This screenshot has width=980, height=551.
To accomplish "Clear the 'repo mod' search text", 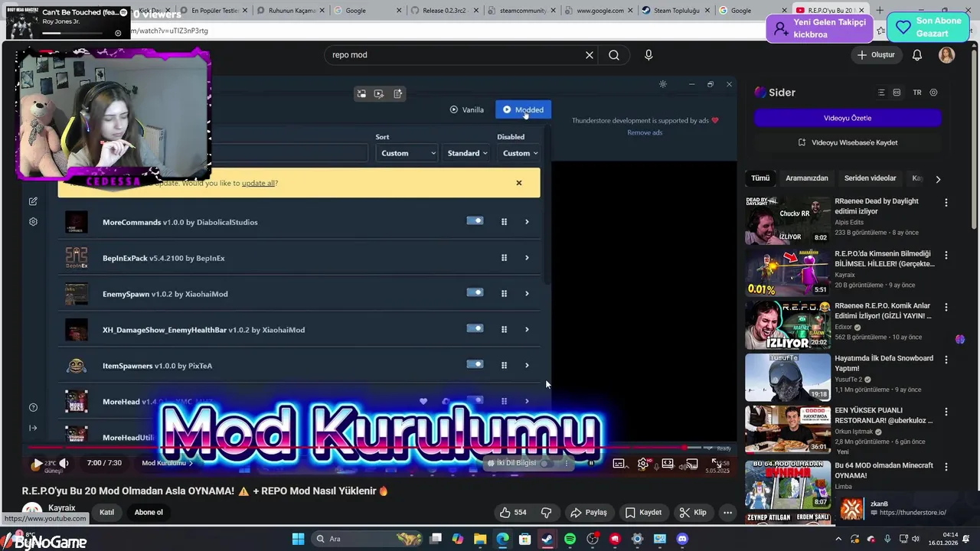I will [x=590, y=55].
